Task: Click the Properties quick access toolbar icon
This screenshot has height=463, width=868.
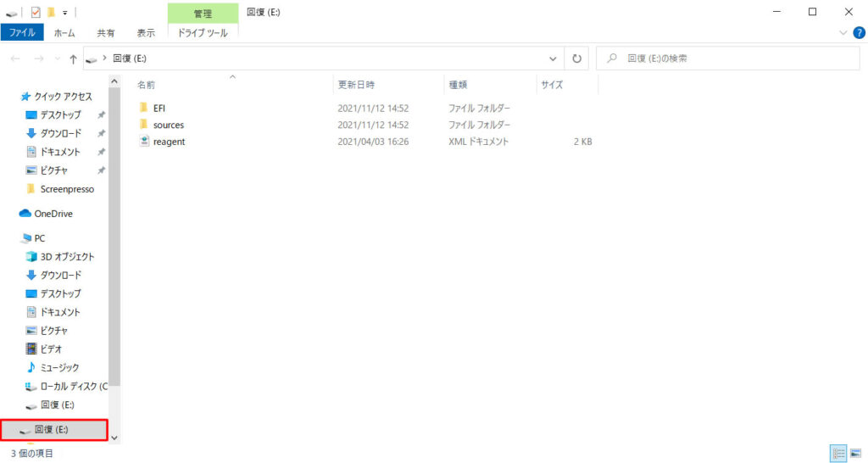Action: coord(36,12)
